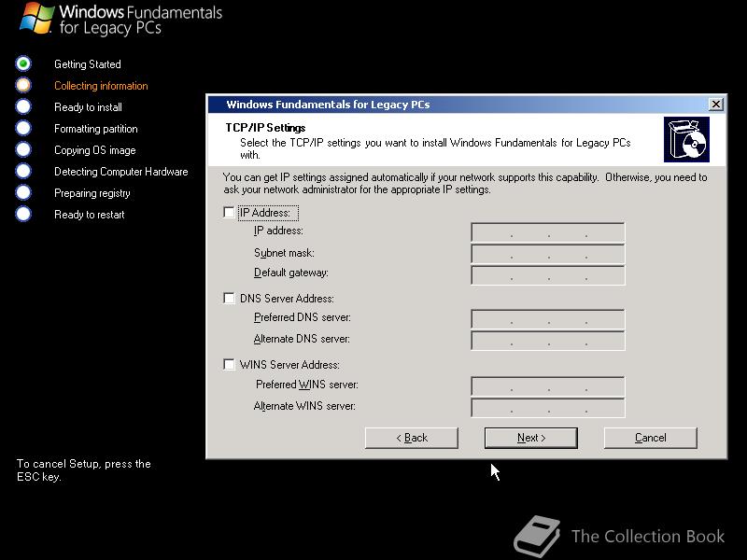The height and width of the screenshot is (560, 747).
Task: Click the 'Default gateway:' label
Action: click(x=291, y=273)
